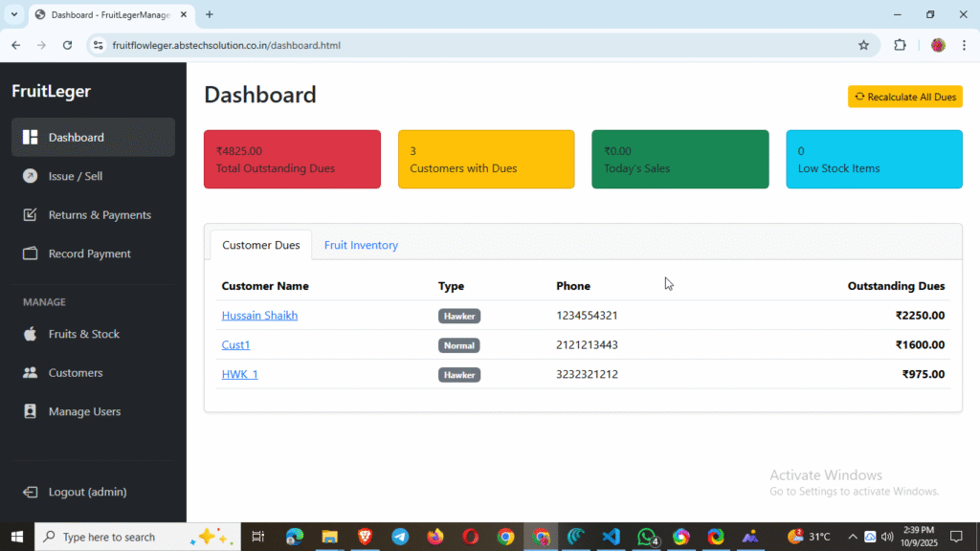
Task: Click the Returns & Payments edit icon
Action: point(31,215)
